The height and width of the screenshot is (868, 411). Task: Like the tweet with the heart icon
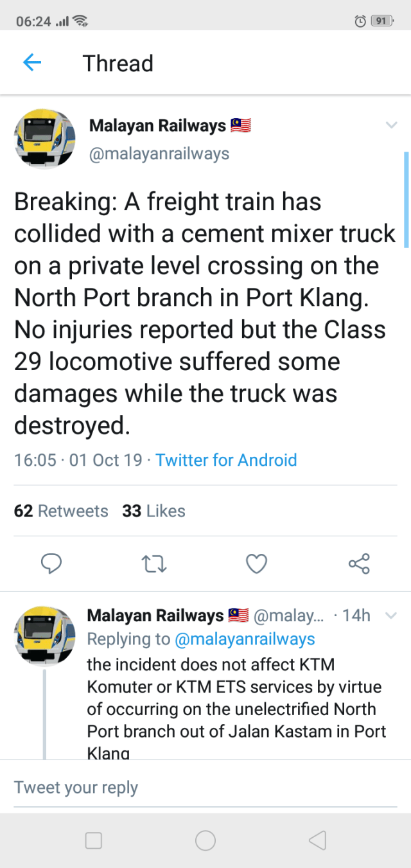pos(256,564)
